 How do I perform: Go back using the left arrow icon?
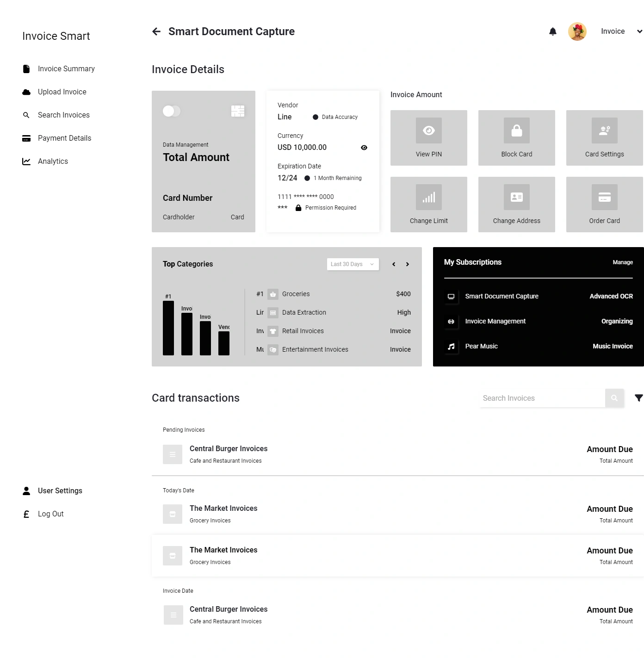(156, 31)
